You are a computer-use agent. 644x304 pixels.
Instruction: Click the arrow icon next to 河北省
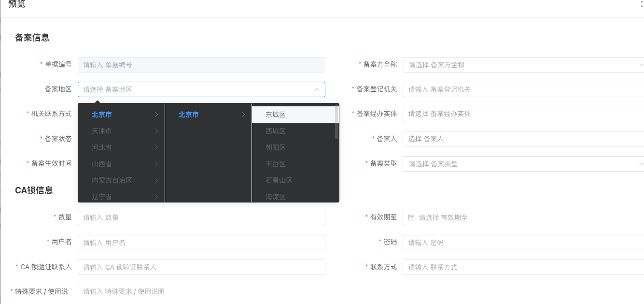pos(157,147)
